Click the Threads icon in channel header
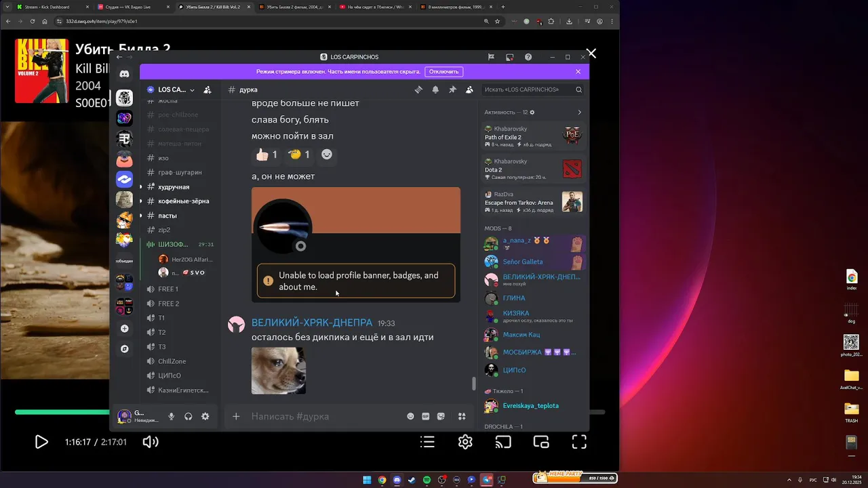Screen dimensions: 868x488 (418, 89)
